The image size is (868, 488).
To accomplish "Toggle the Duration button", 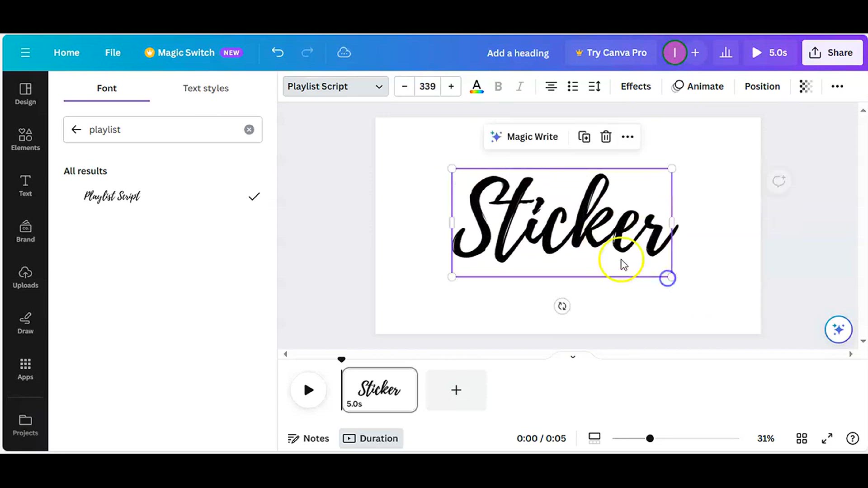I will [x=371, y=438].
